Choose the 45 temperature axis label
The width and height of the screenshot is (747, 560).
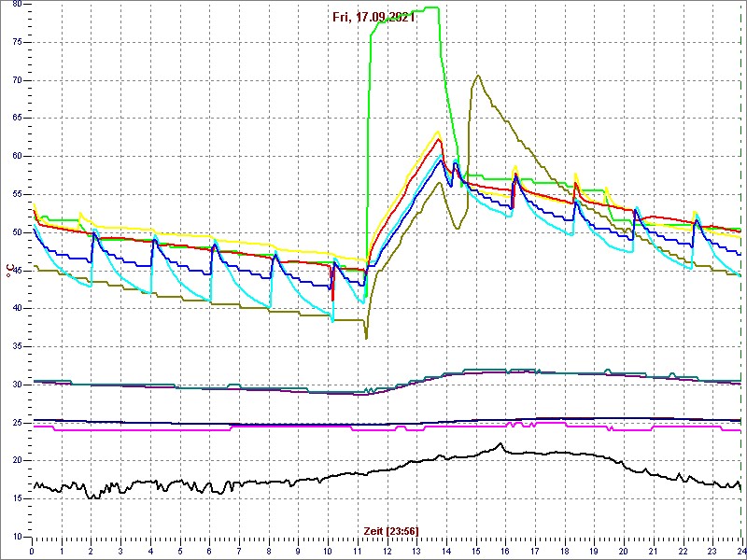(x=16, y=271)
